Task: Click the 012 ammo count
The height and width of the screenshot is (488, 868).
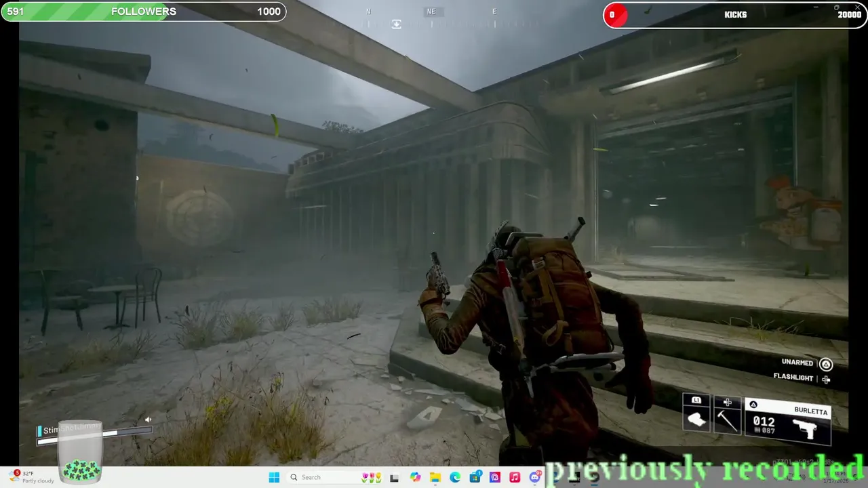Action: 764,422
